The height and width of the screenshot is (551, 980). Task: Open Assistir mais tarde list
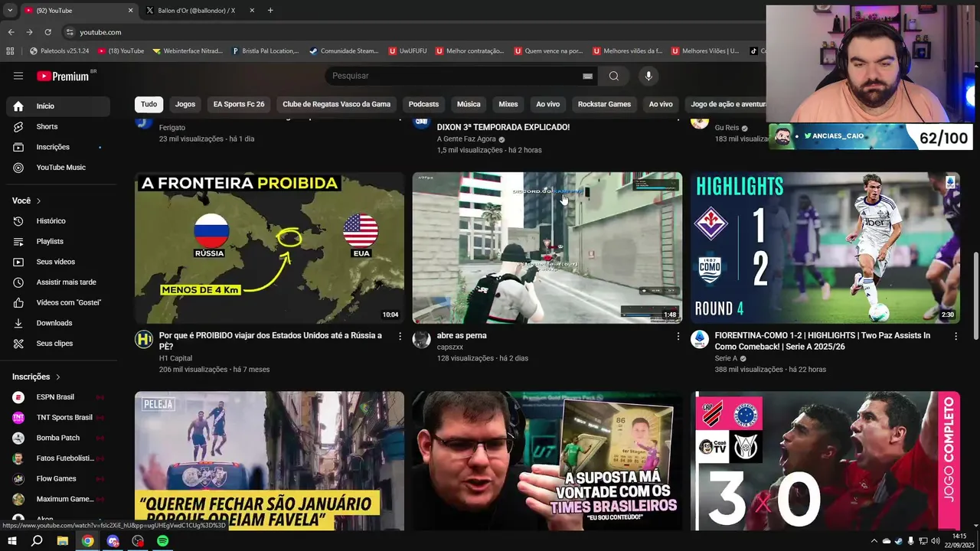coord(58,282)
